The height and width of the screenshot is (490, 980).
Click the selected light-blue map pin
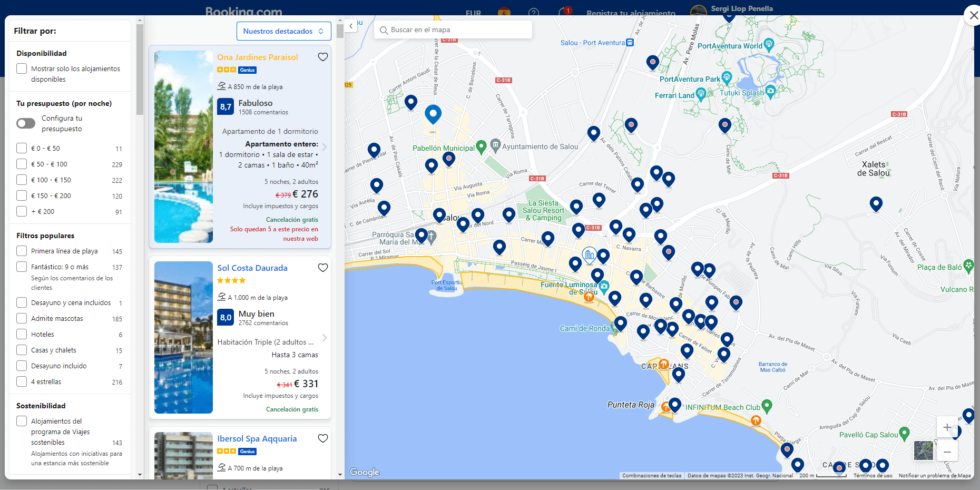point(433,114)
